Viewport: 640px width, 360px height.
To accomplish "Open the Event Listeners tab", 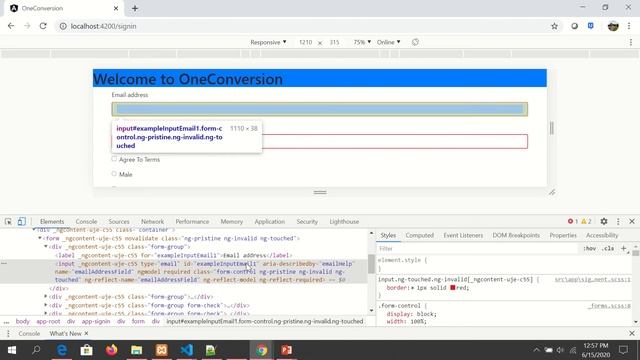I will click(x=463, y=235).
